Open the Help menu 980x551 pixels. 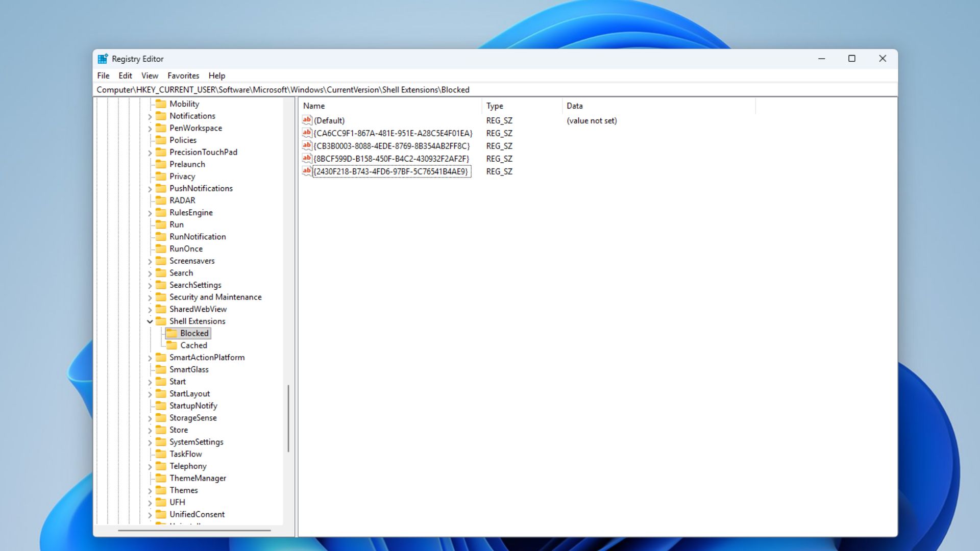click(x=217, y=76)
